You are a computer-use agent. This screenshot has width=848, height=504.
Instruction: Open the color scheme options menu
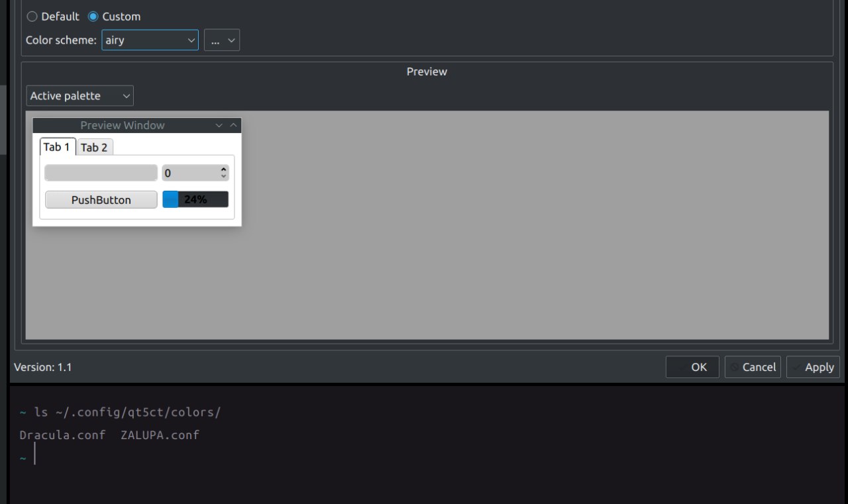pyautogui.click(x=222, y=40)
